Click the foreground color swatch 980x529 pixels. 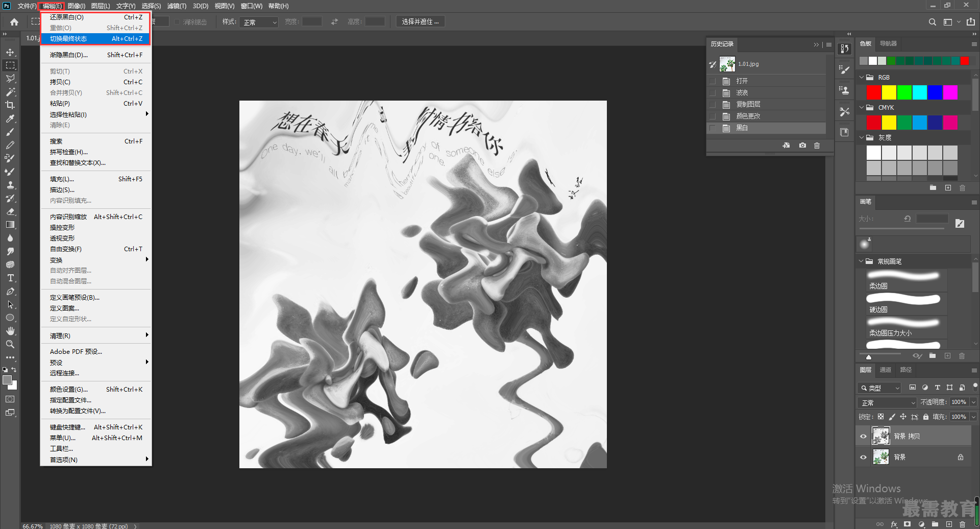pos(7,380)
